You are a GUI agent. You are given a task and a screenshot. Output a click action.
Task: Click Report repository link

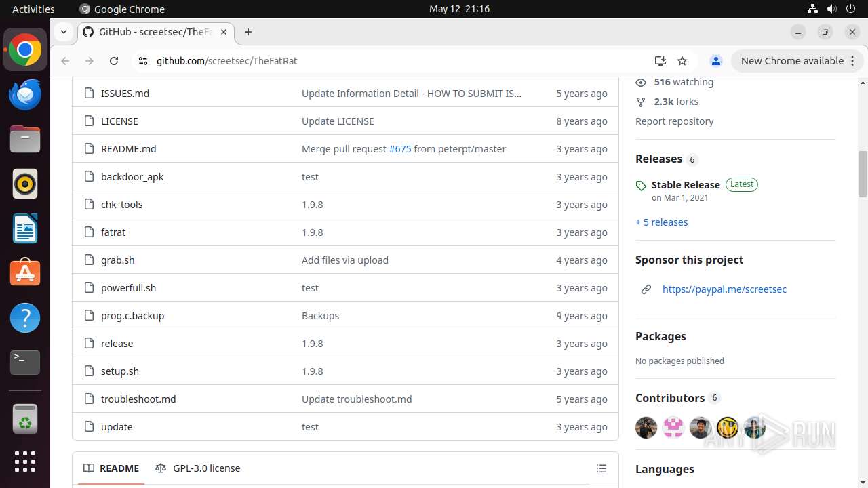(674, 121)
